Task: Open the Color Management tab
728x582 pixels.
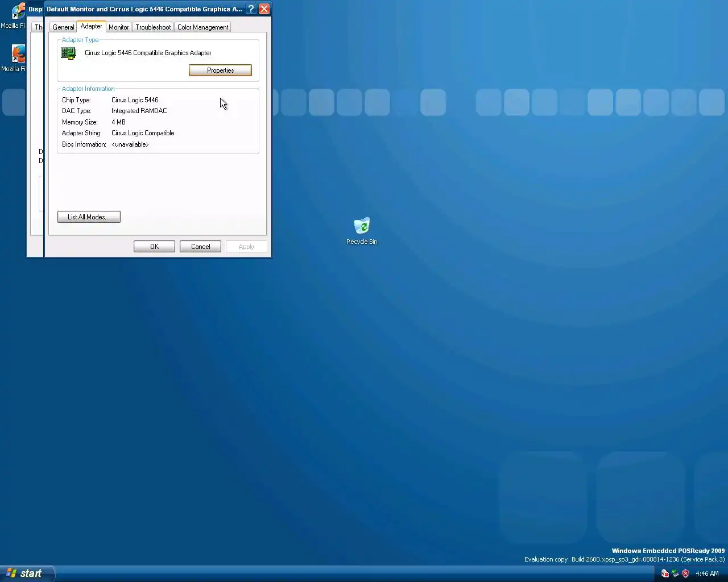Action: (202, 27)
